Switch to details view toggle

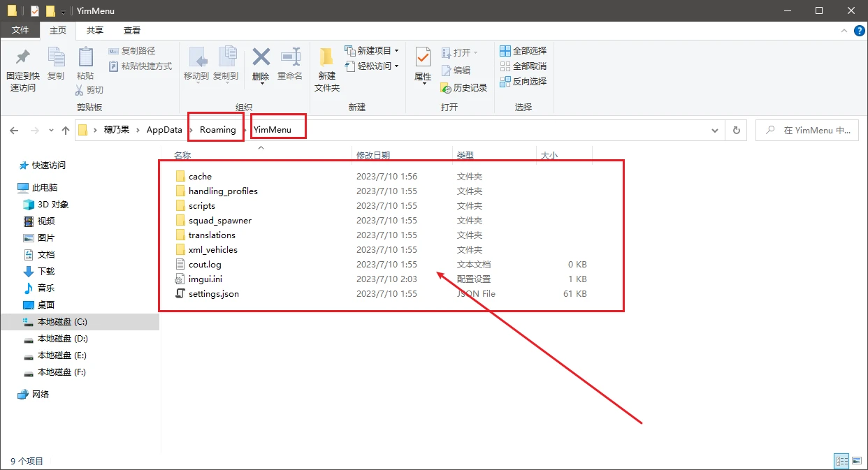(841, 461)
